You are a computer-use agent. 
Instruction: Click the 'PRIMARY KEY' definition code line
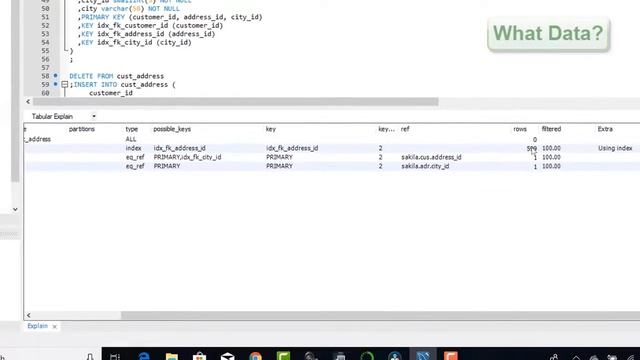tap(170, 17)
